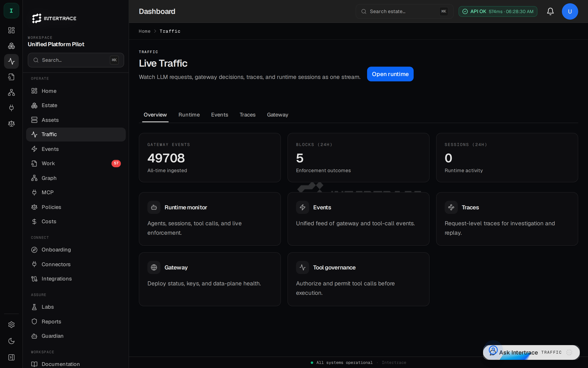Image resolution: width=588 pixels, height=368 pixels.
Task: Open Documentation in the sidebar
Action: [76, 364]
